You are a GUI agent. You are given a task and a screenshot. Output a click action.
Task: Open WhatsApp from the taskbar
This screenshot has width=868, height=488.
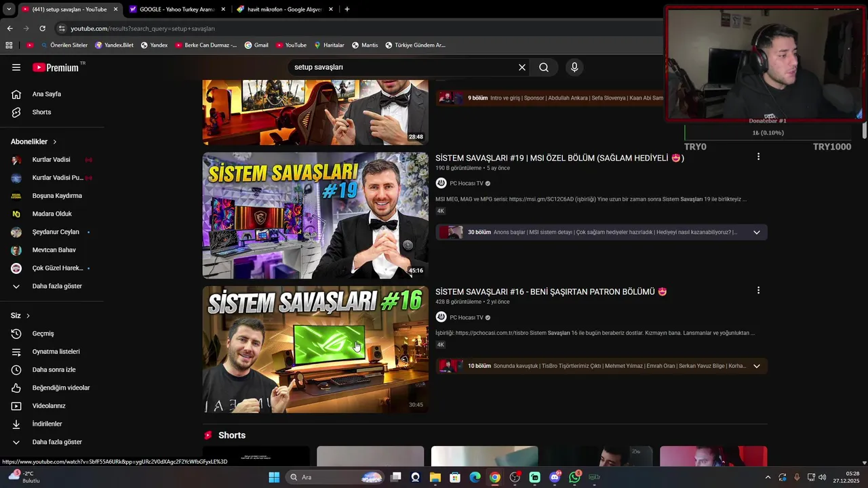pyautogui.click(x=575, y=477)
